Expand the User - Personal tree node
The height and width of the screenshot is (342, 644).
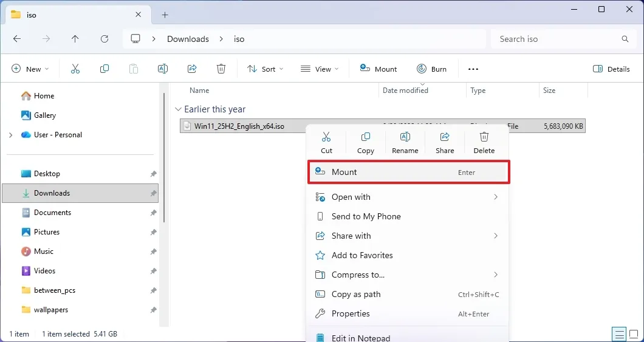11,135
